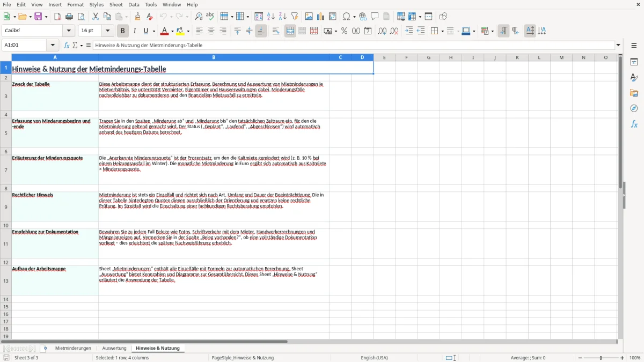This screenshot has height=362, width=644.
Task: Click the Export as PDF icon
Action: (57, 17)
